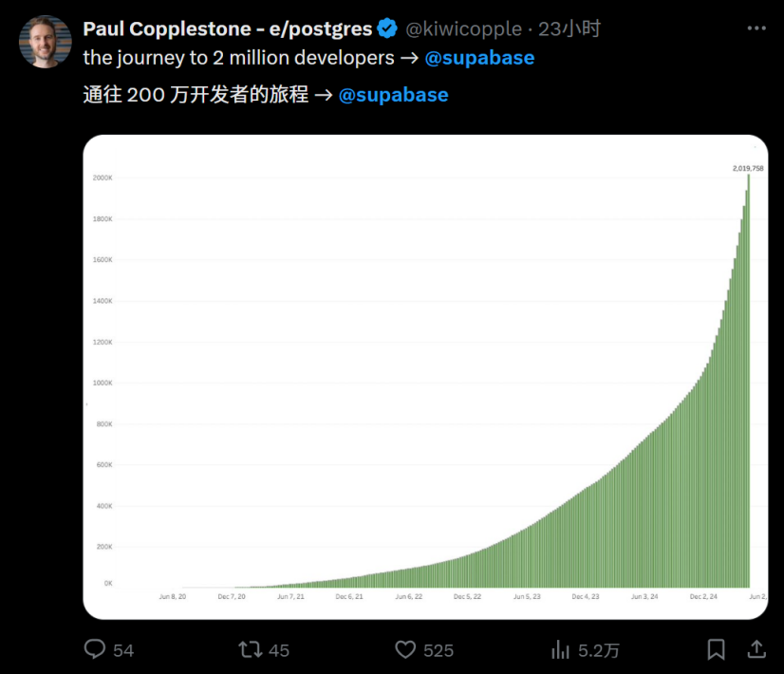The height and width of the screenshot is (674, 784).
Task: Click the 2,019,758 peak value label
Action: pos(748,168)
